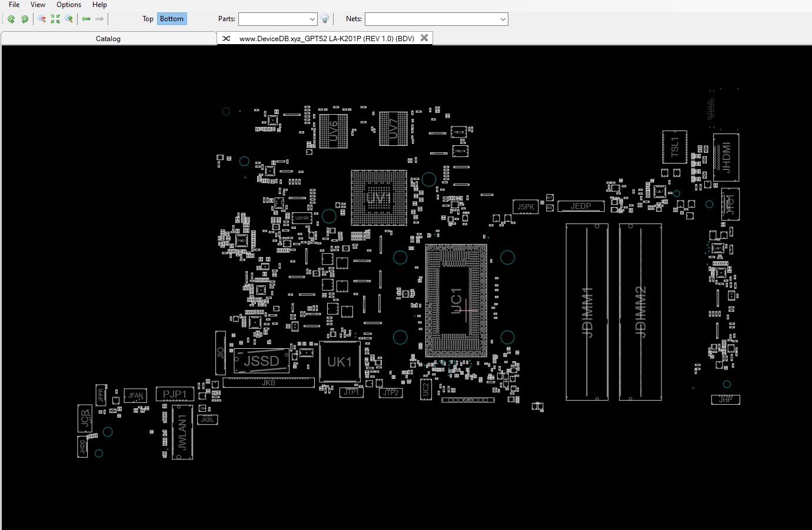Select the UC1 CPU chip on board
Viewport: 812px width, 530px height.
[456, 300]
